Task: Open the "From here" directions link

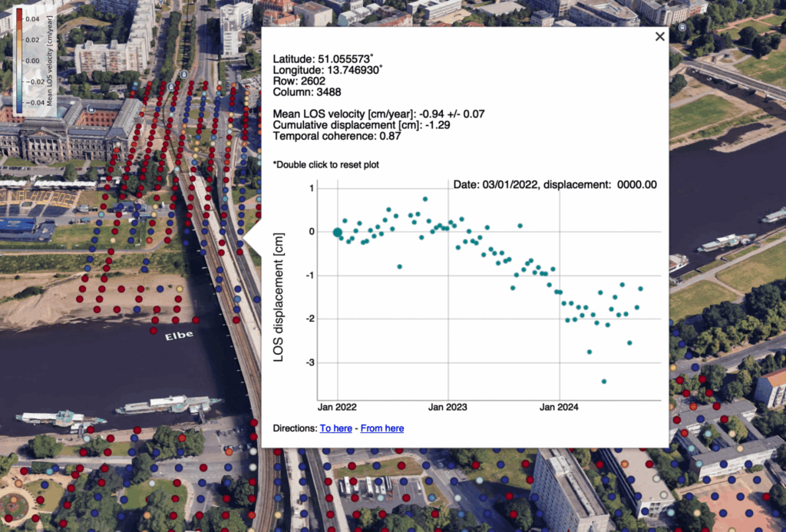Action: (x=382, y=428)
